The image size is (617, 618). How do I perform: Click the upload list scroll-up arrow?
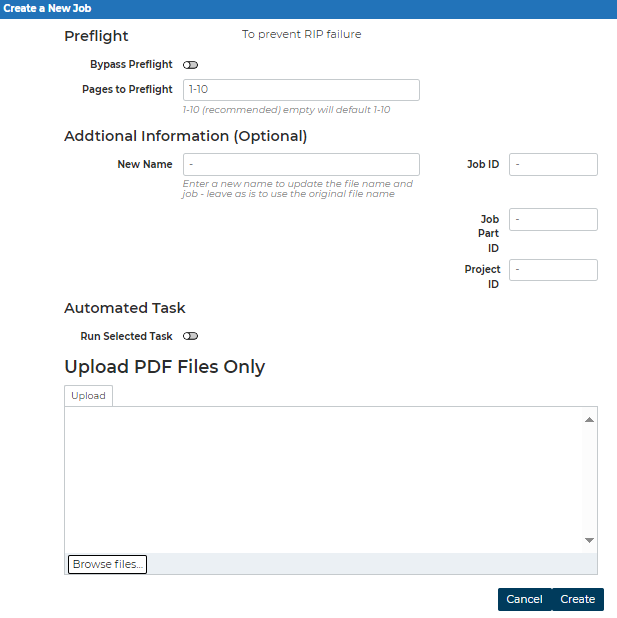[x=589, y=420]
